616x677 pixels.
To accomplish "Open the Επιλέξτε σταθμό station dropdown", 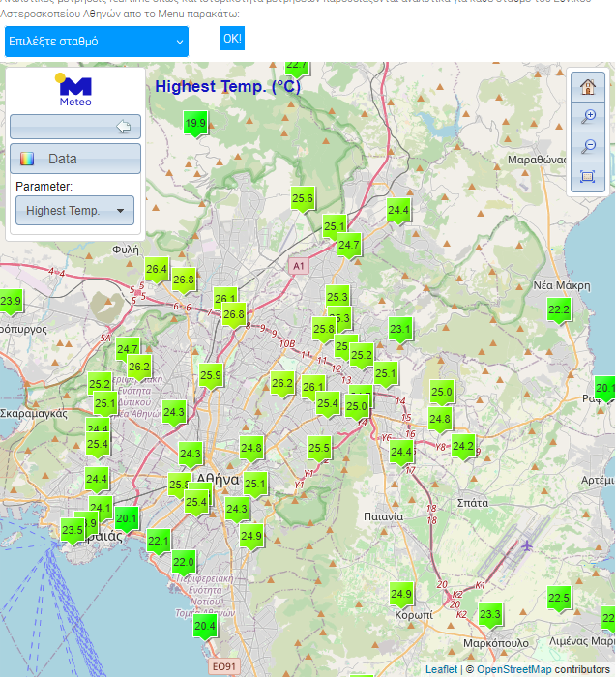I will 97,42.
